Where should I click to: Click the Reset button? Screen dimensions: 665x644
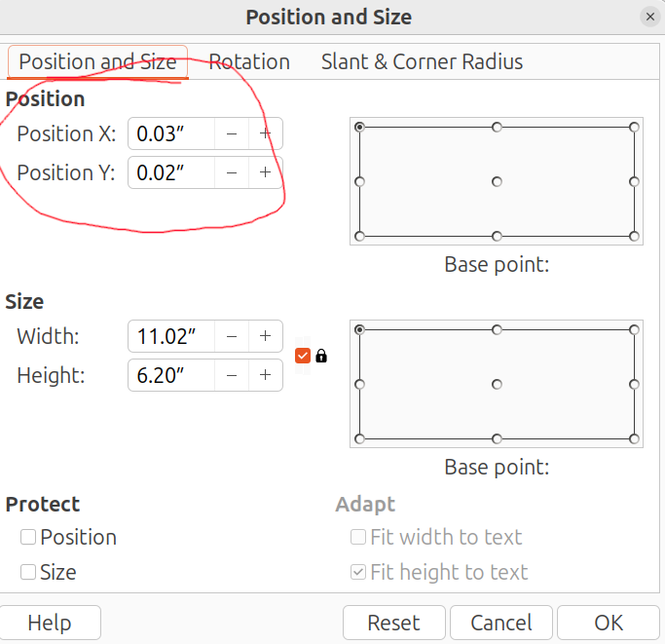coord(393,623)
